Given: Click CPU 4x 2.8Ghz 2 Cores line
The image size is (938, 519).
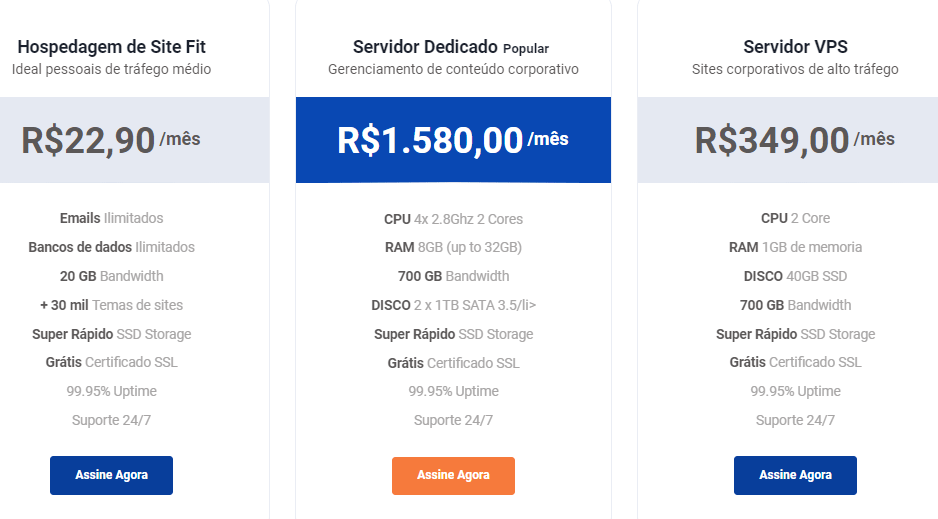Looking at the screenshot, I should point(453,219).
